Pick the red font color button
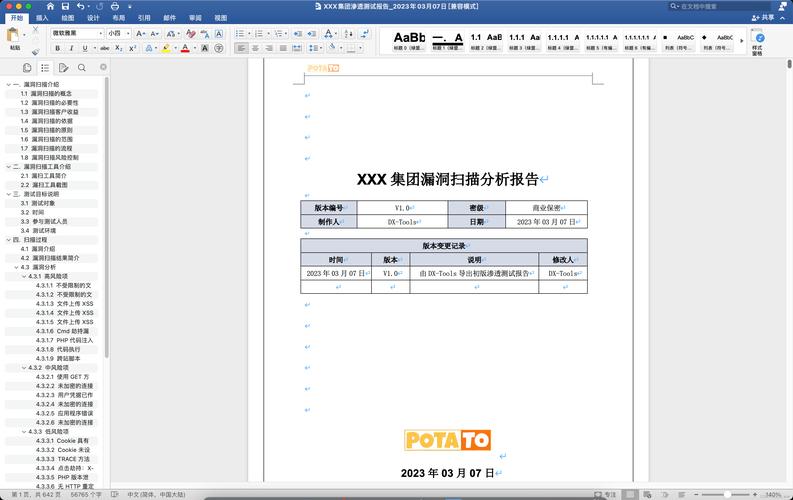Viewport: 793px width, 500px height. coord(185,48)
